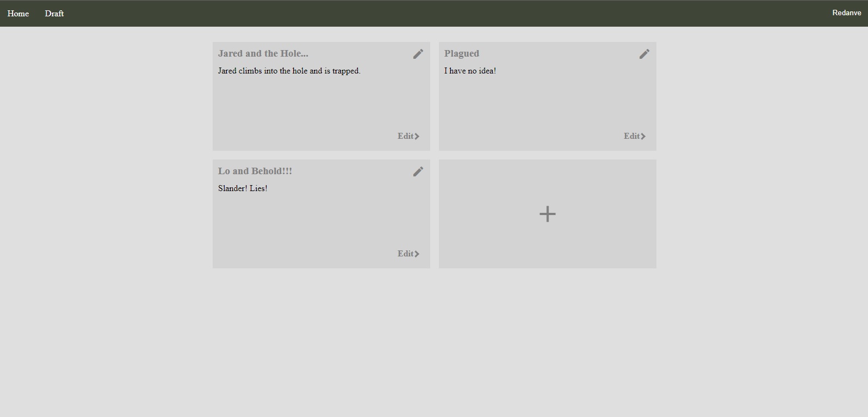The height and width of the screenshot is (417, 868).
Task: Click empty body area of the Plagued card
Action: (x=547, y=103)
